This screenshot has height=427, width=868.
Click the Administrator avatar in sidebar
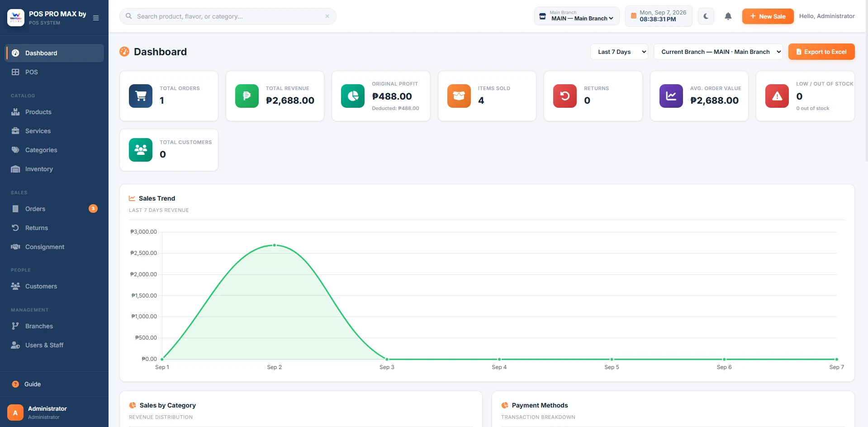[x=15, y=413]
